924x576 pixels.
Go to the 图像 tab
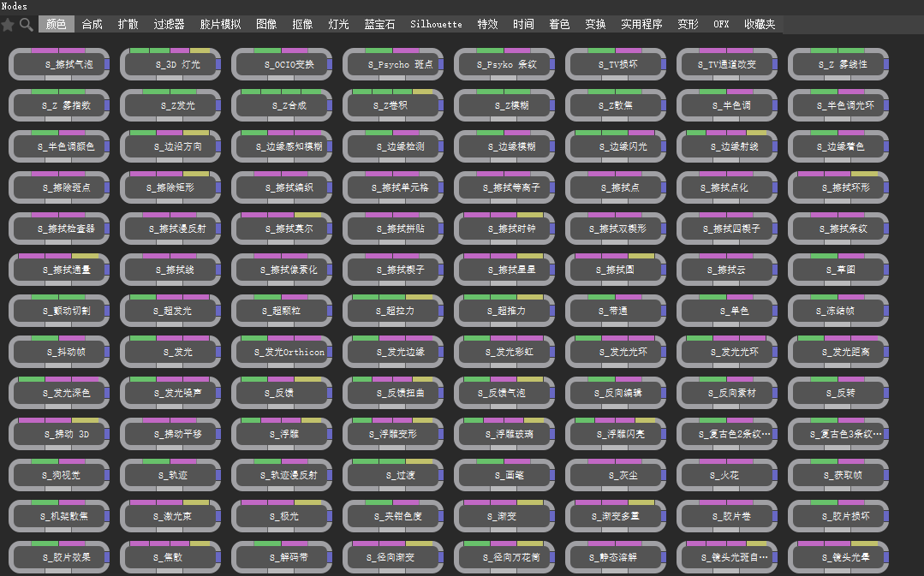[266, 24]
